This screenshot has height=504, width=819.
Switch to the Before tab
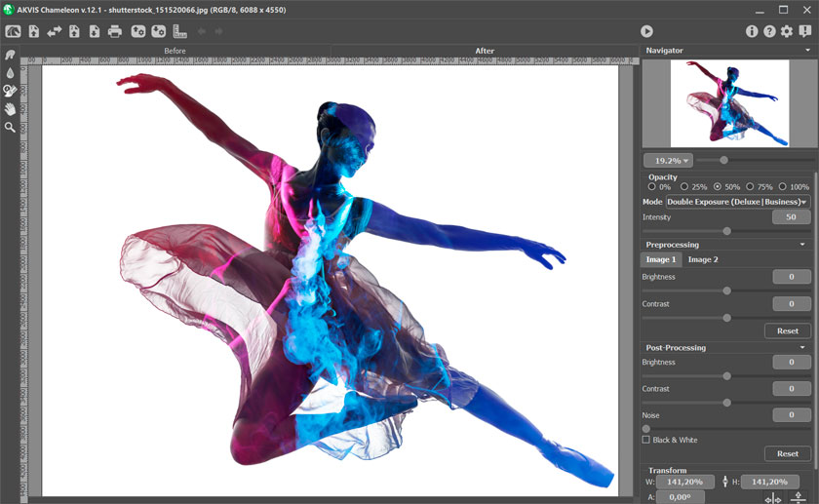[175, 51]
